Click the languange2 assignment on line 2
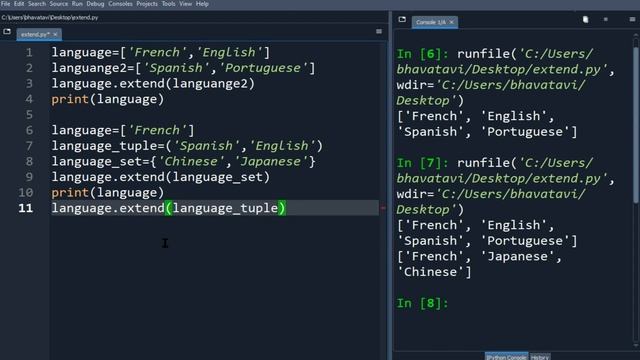 pyautogui.click(x=183, y=68)
